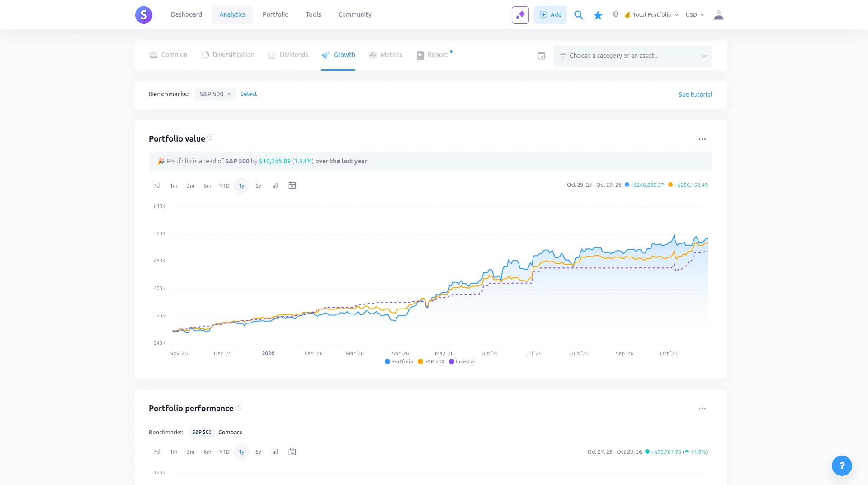Open custom date range in Portfolio value
The image size is (868, 485).
tap(292, 185)
